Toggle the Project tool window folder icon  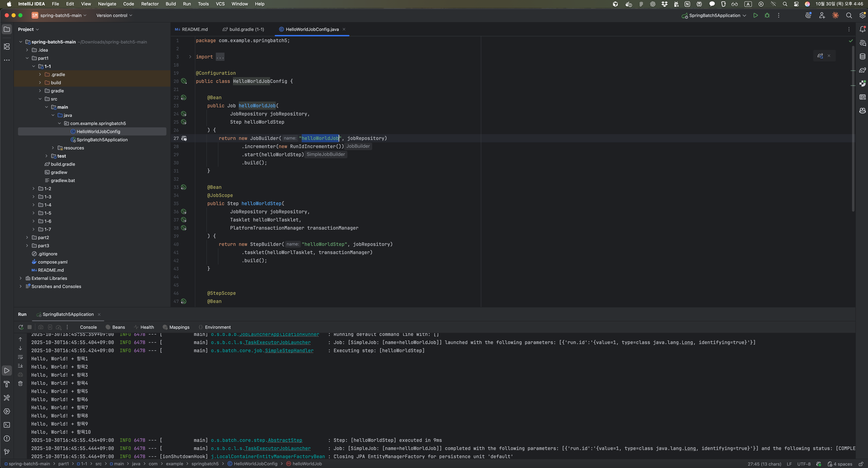[7, 29]
